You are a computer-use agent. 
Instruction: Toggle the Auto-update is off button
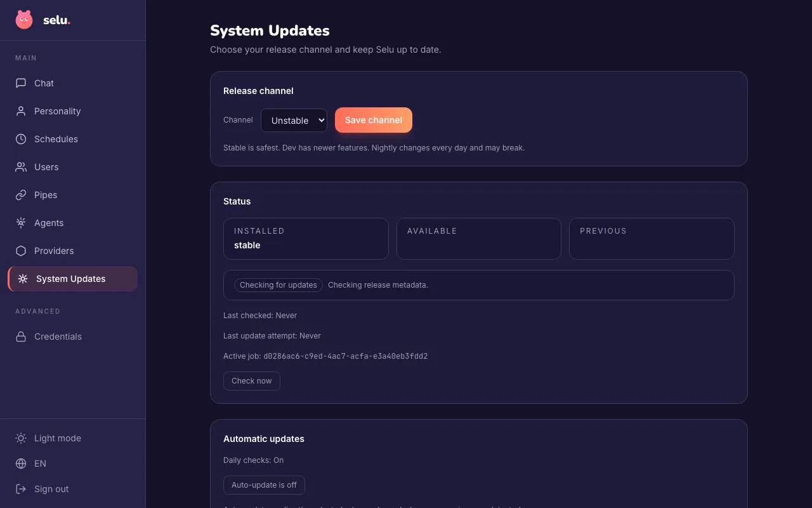pyautogui.click(x=264, y=485)
